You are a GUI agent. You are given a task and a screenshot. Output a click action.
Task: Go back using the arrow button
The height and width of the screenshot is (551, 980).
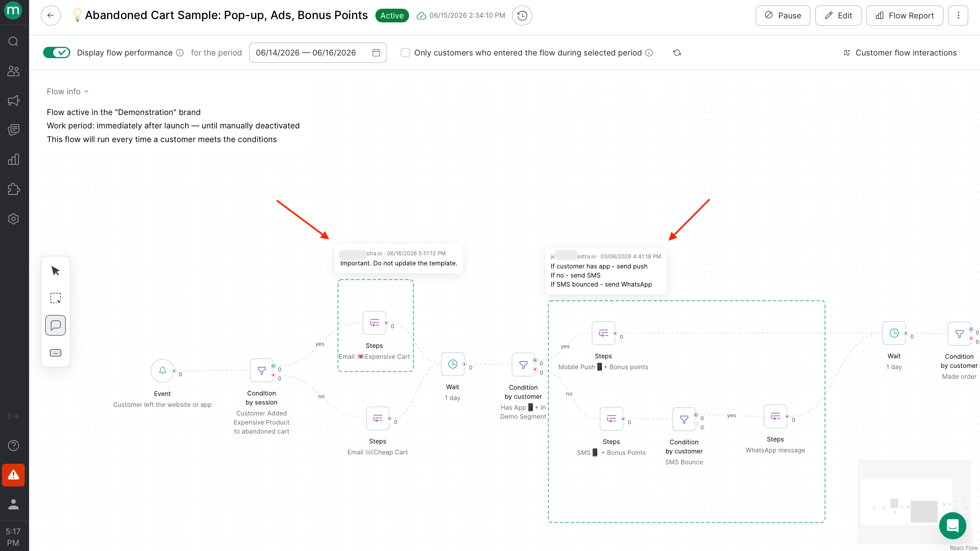(x=50, y=16)
